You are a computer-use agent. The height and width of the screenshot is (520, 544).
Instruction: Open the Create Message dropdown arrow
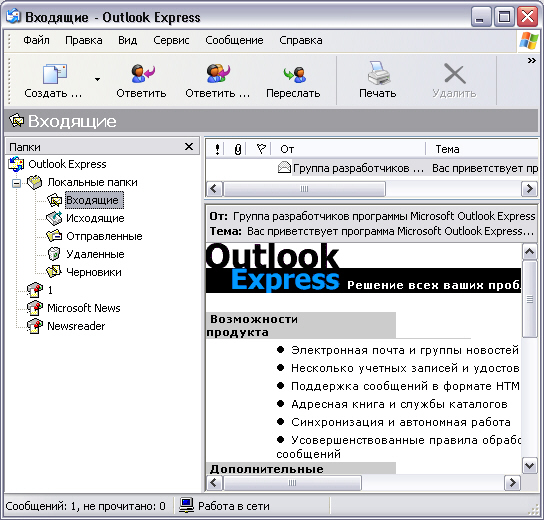(x=97, y=79)
